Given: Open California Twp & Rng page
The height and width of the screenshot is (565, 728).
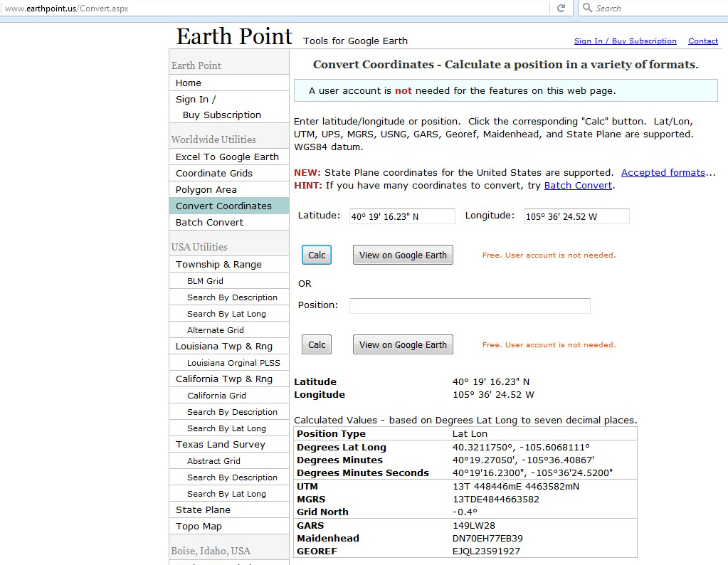Looking at the screenshot, I should [229, 379].
